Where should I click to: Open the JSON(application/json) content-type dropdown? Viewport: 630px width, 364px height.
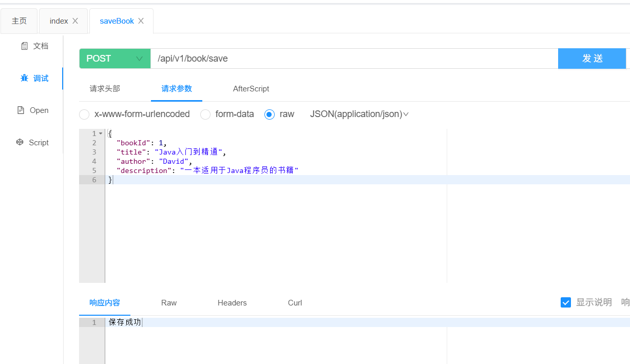click(x=359, y=114)
